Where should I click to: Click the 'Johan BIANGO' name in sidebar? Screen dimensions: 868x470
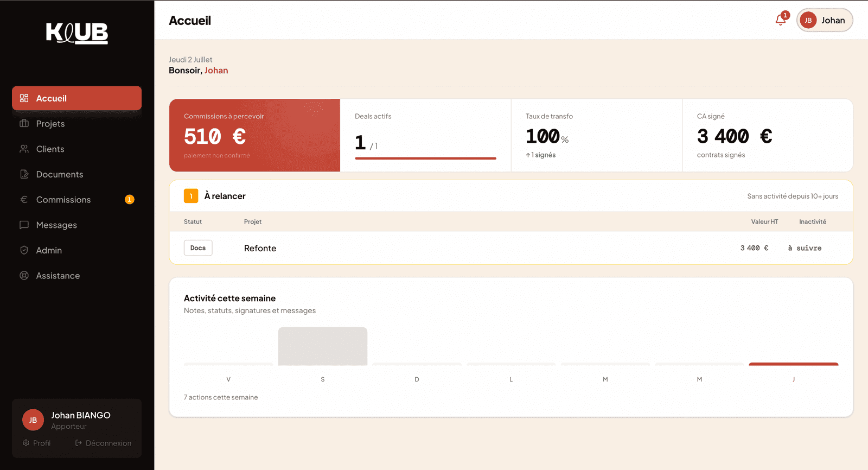pos(81,415)
